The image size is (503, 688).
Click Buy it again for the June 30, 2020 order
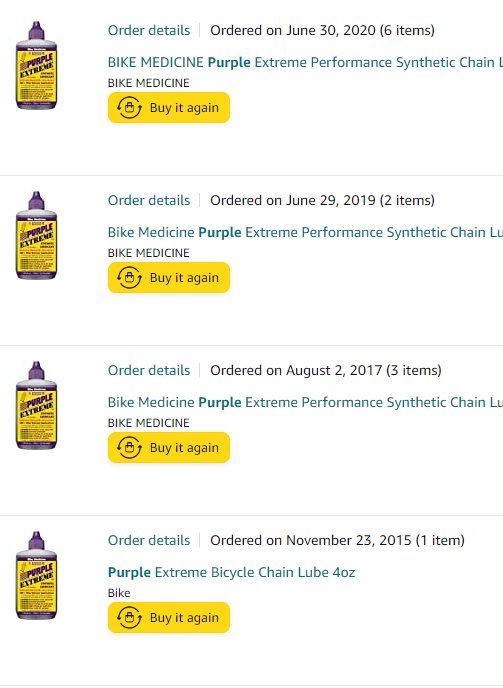point(169,108)
